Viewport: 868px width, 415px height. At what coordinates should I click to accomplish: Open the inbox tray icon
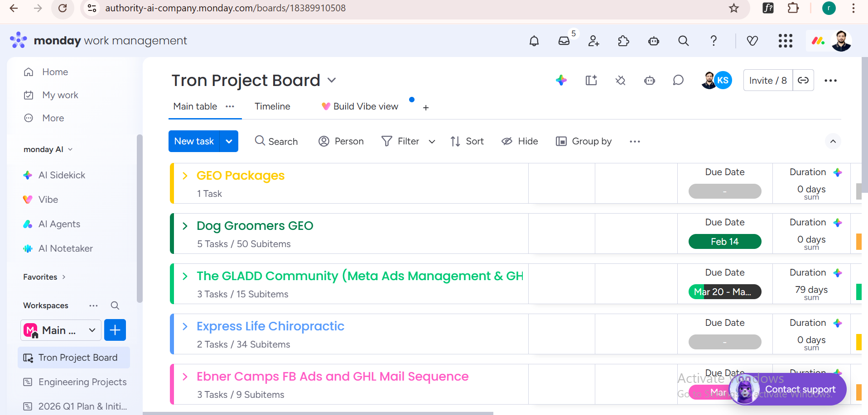point(564,41)
